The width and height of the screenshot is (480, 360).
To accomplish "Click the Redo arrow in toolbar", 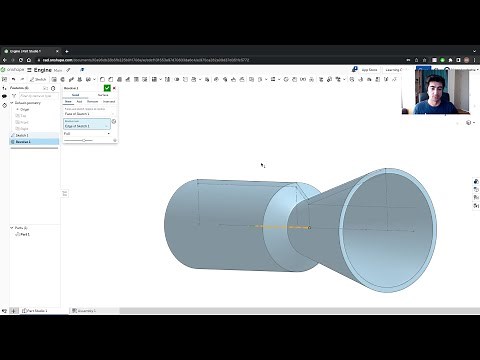I will tap(22, 79).
